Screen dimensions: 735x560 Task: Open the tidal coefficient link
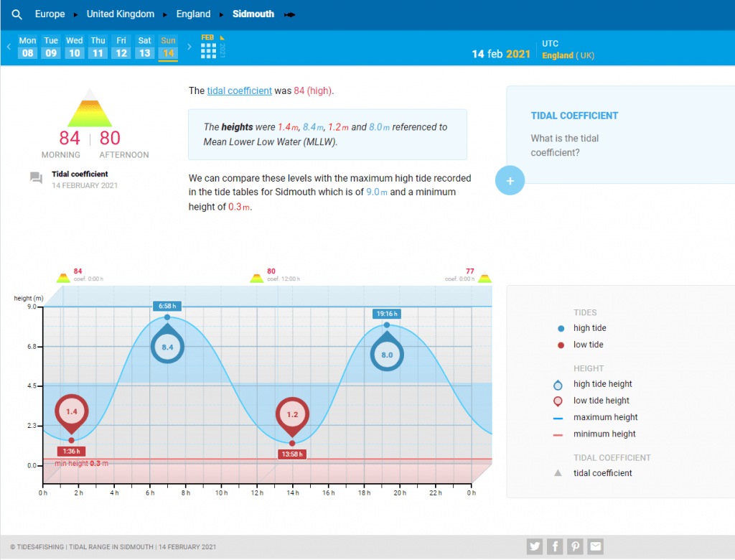[239, 91]
